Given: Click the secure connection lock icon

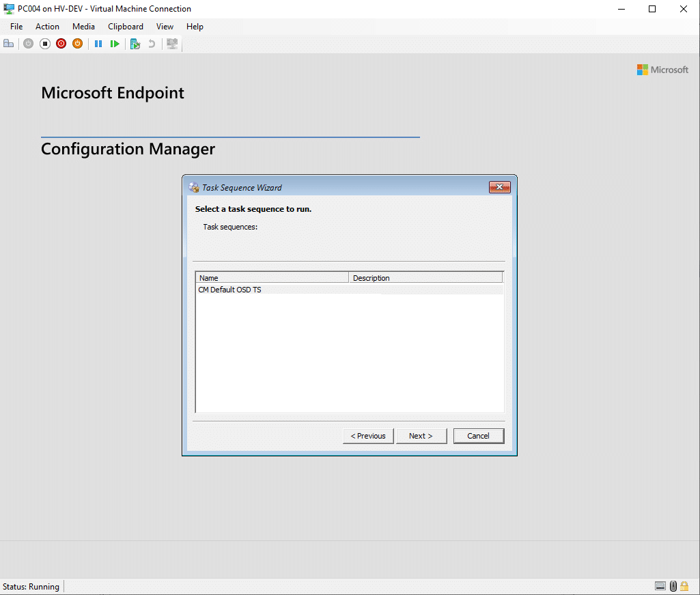Looking at the screenshot, I should pos(684,586).
